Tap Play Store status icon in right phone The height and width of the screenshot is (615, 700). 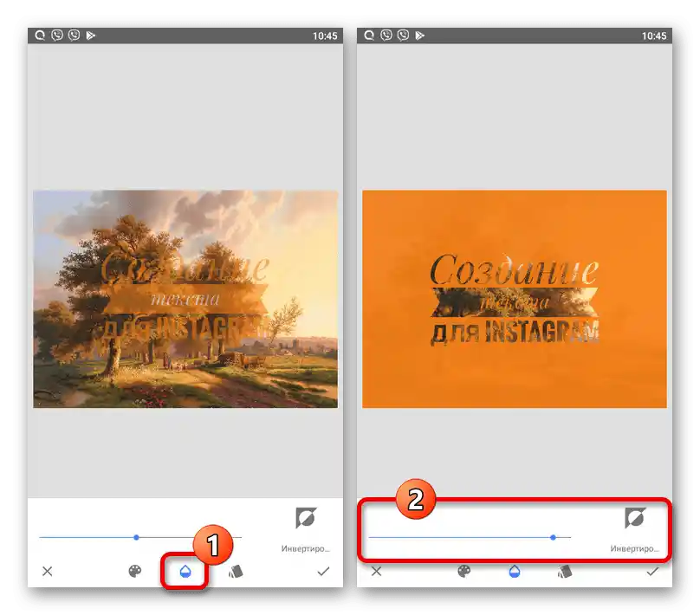pos(419,36)
